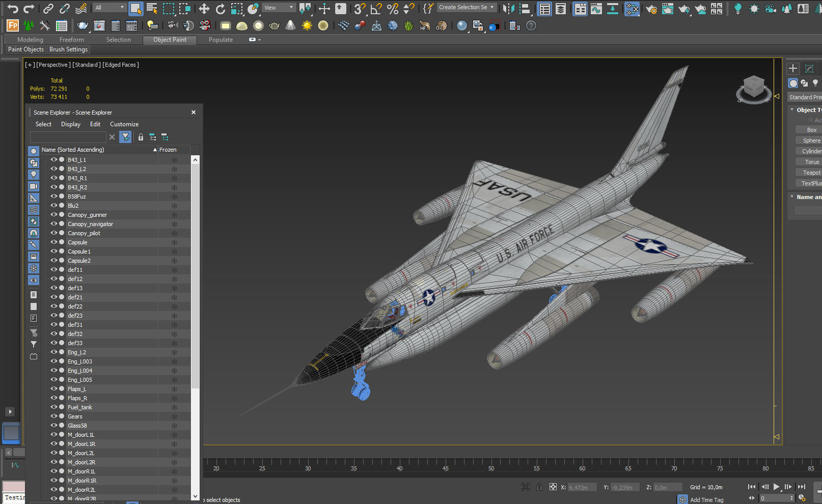Toggle the lock cell editing padlock

pyautogui.click(x=141, y=137)
